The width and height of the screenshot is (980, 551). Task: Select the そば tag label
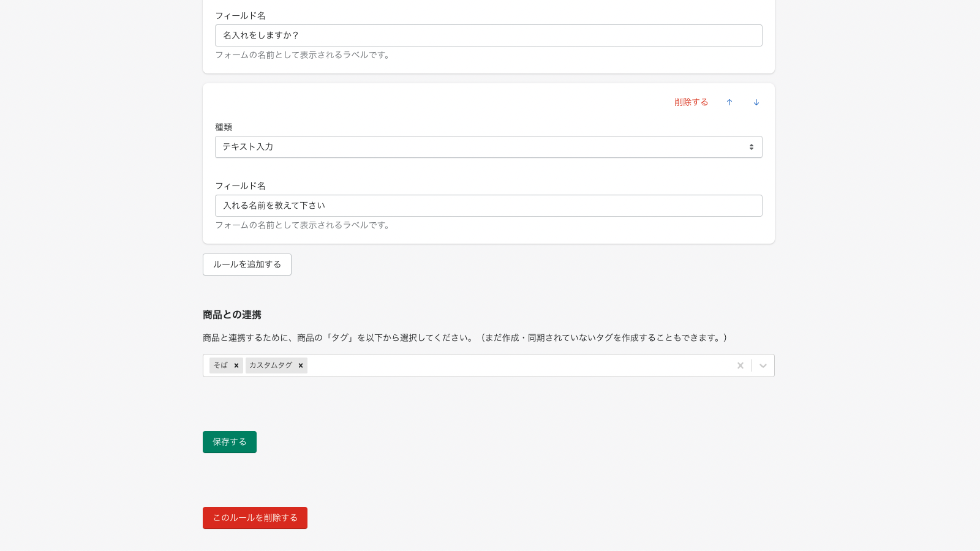pyautogui.click(x=221, y=365)
